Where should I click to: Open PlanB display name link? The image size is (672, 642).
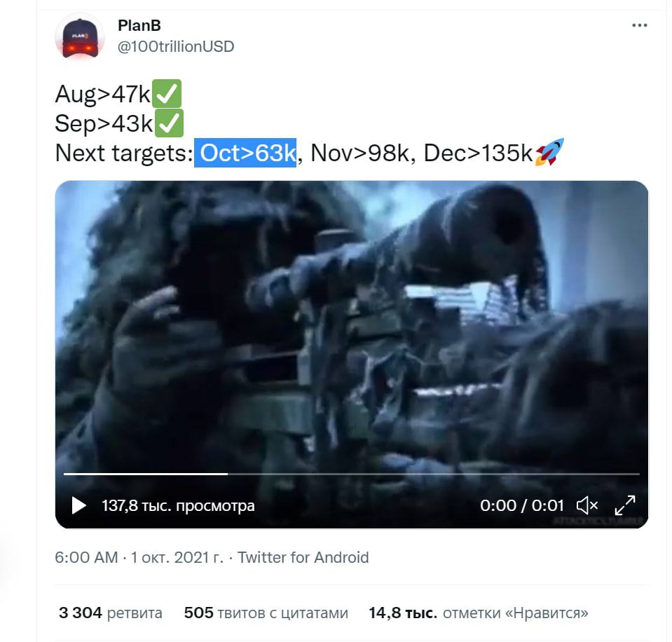point(139,25)
